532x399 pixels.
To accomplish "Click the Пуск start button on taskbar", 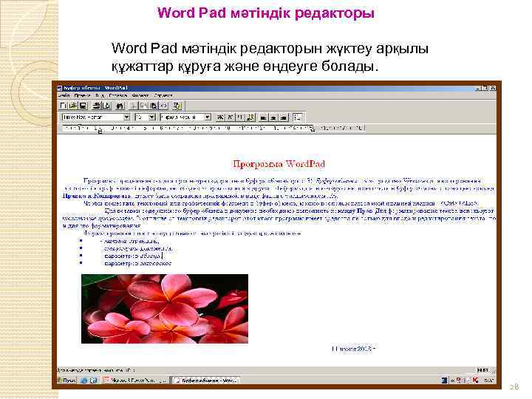I will (66, 381).
